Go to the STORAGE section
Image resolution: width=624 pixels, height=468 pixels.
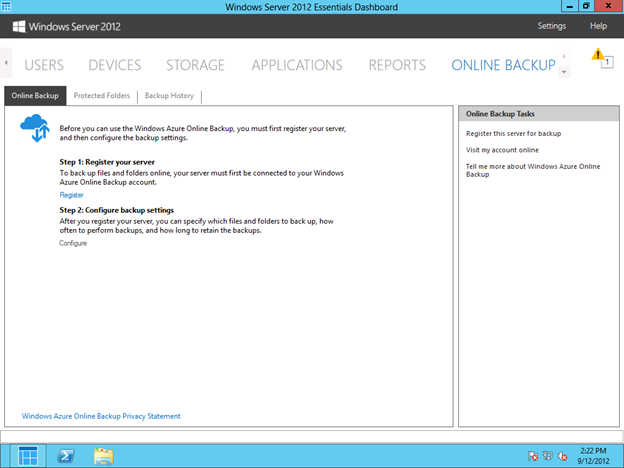195,65
